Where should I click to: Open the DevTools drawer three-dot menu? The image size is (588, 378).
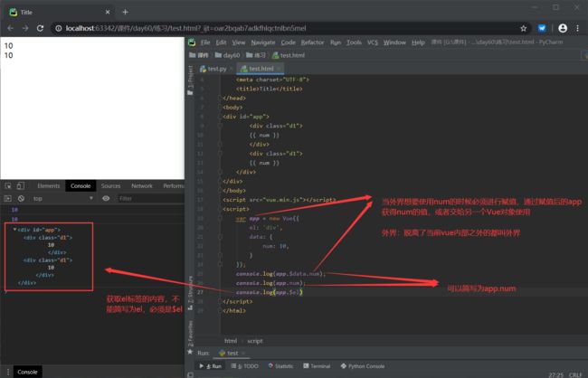click(8, 372)
